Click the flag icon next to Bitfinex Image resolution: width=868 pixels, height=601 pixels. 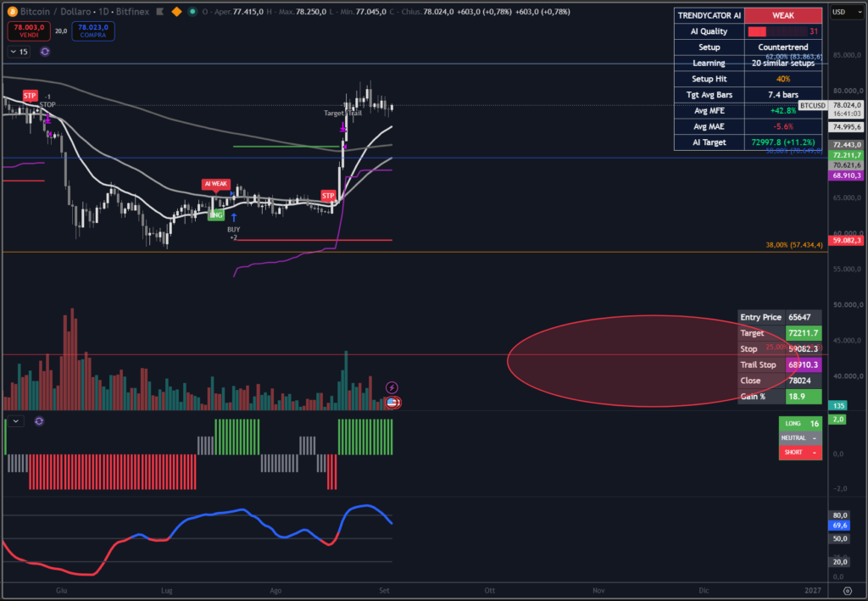[160, 12]
